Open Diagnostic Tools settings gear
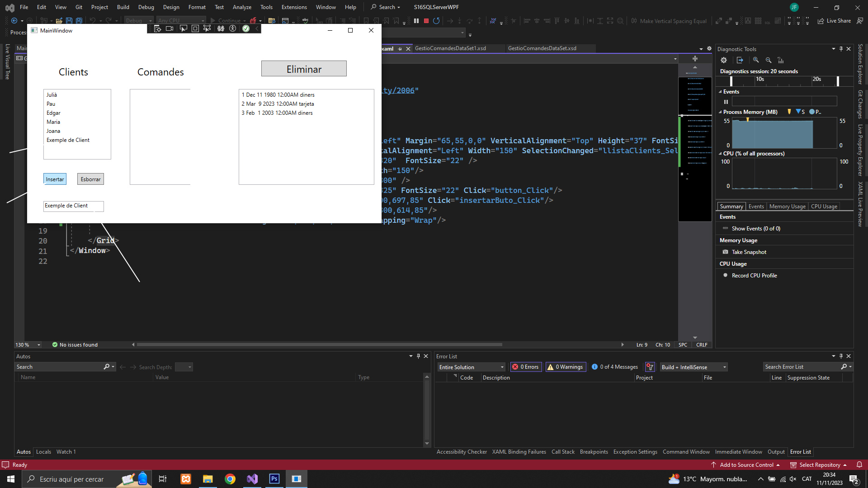868x488 pixels. point(724,60)
